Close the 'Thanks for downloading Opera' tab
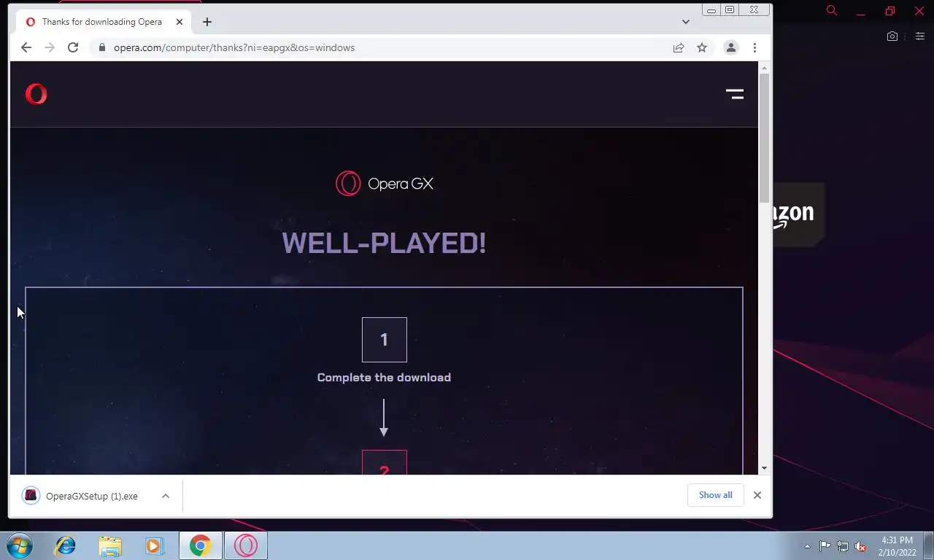 180,22
